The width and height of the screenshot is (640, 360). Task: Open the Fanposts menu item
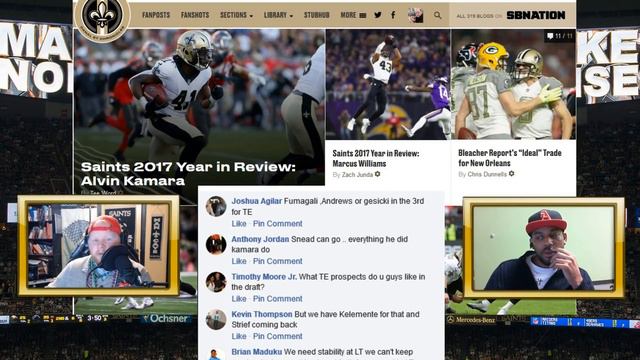pos(156,15)
